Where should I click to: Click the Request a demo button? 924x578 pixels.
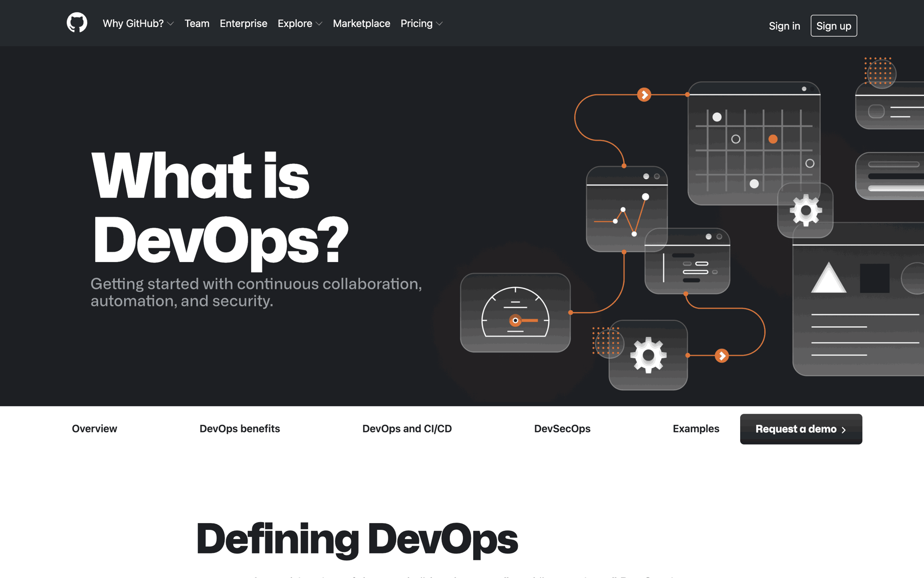(801, 429)
